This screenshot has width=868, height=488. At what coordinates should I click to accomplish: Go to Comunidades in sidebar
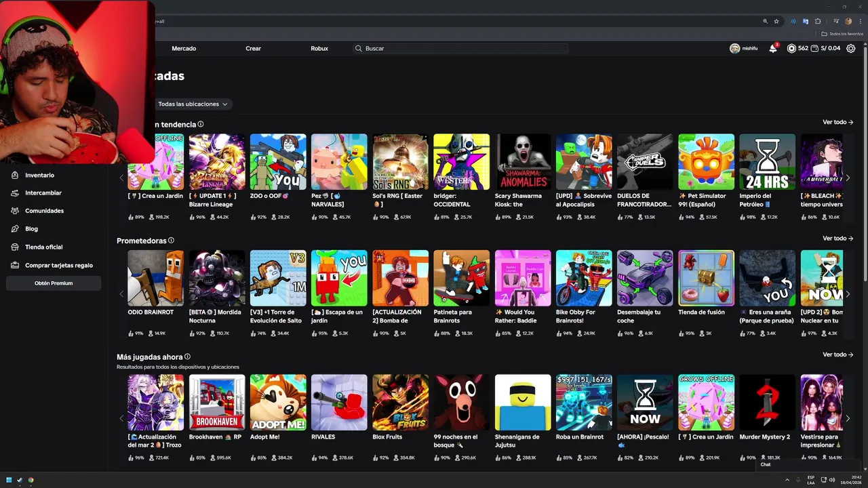(45, 211)
